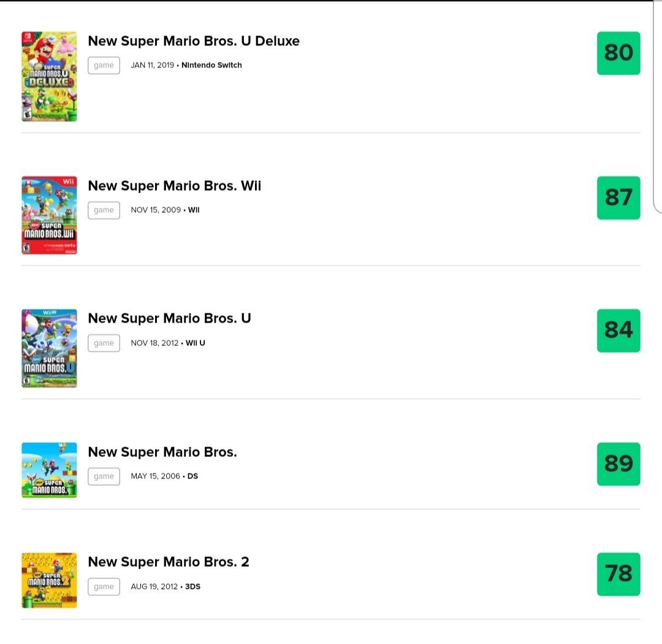Viewport: 662px width, 644px height.
Task: Open the New Super Mario Bros. U Deluxe page
Action: pyautogui.click(x=194, y=41)
